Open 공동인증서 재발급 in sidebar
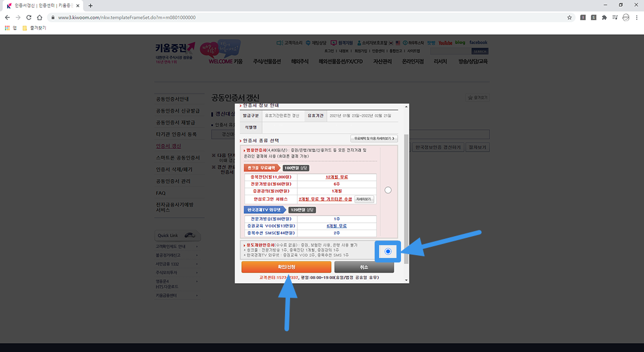The width and height of the screenshot is (644, 352). (x=175, y=123)
